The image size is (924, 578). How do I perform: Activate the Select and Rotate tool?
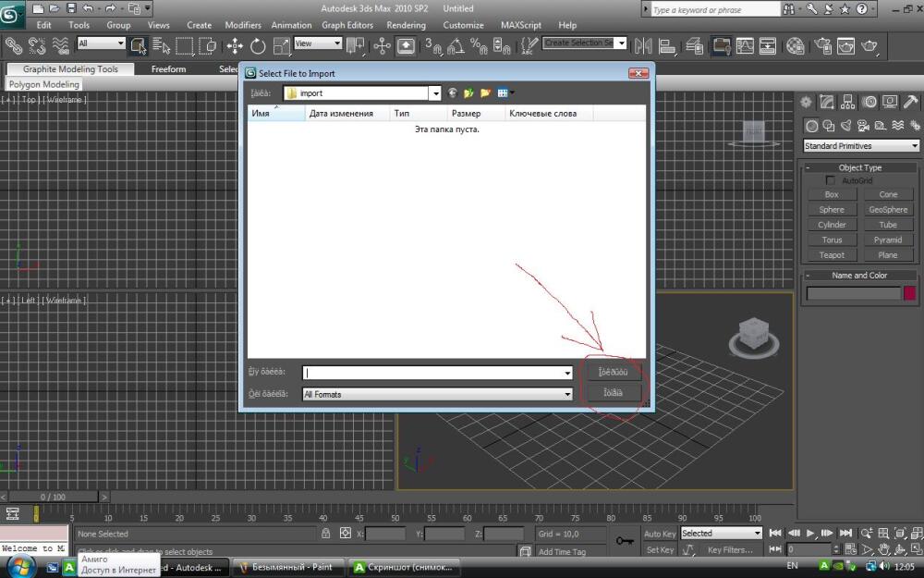[258, 45]
